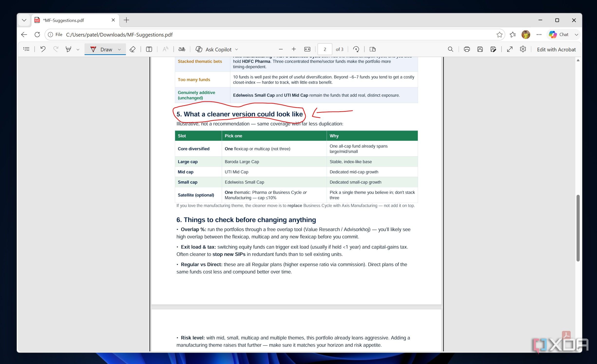Screen dimensions: 597x364
Task: Click Edit with Acrobat
Action: [x=556, y=49]
